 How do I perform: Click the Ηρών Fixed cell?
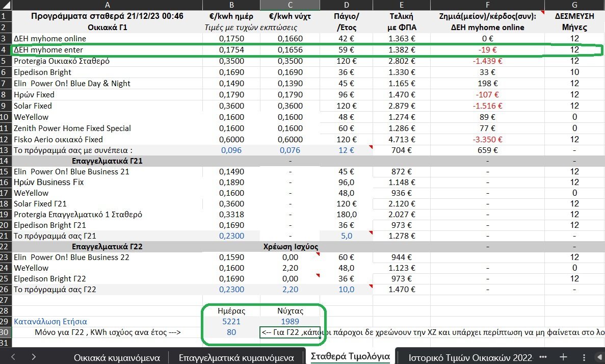tap(107, 95)
